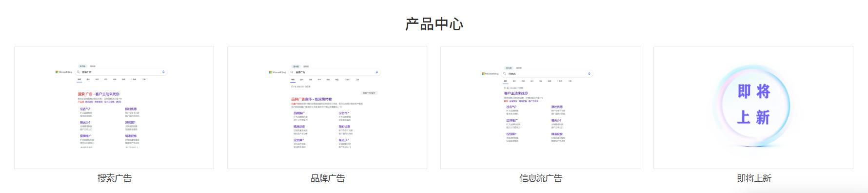Screen dimensions: 868x193
Task: Click the 即将上新 circular badge image
Action: pos(753,106)
